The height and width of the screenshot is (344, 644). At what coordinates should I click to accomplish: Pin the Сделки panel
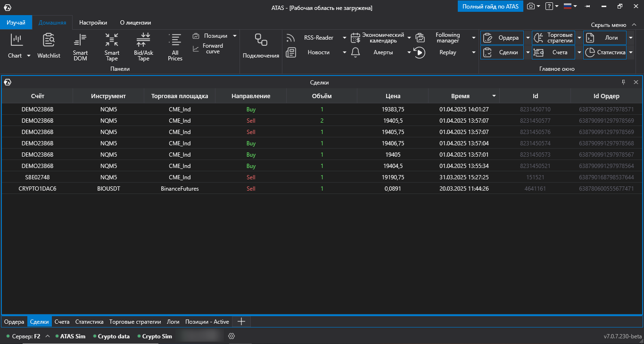point(623,82)
